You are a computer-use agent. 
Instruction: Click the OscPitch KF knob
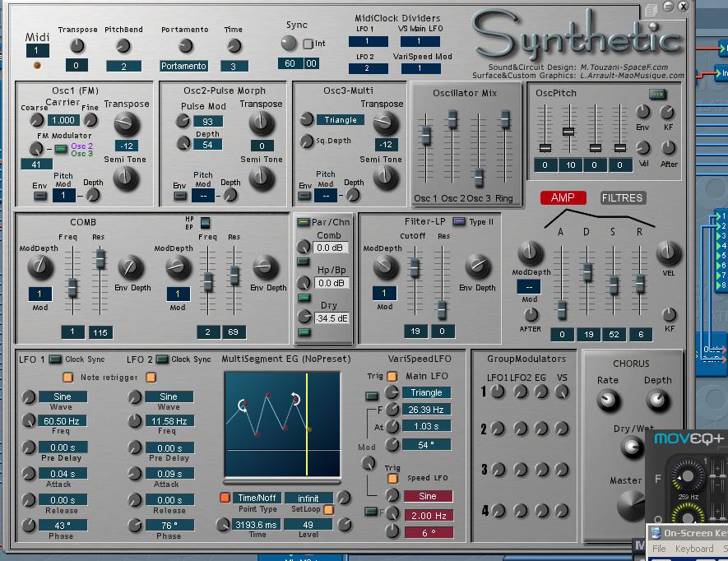click(x=667, y=113)
